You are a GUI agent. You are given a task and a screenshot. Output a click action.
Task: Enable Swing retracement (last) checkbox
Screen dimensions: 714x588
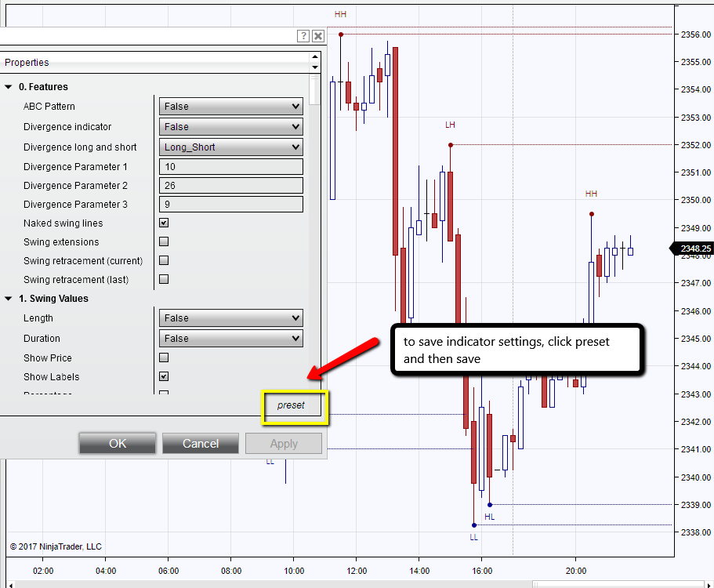[164, 279]
